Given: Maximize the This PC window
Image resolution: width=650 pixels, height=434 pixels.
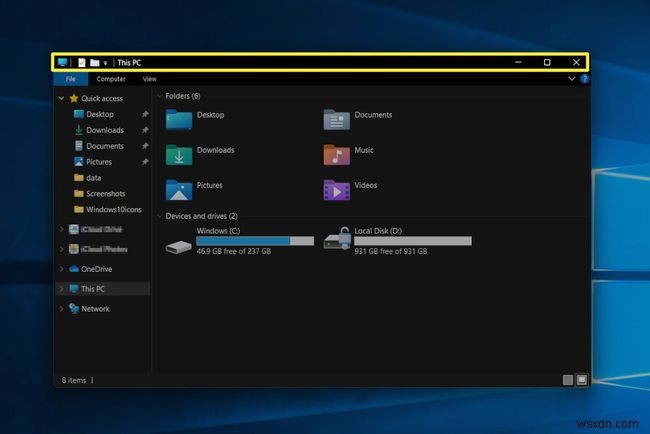Looking at the screenshot, I should coord(547,62).
